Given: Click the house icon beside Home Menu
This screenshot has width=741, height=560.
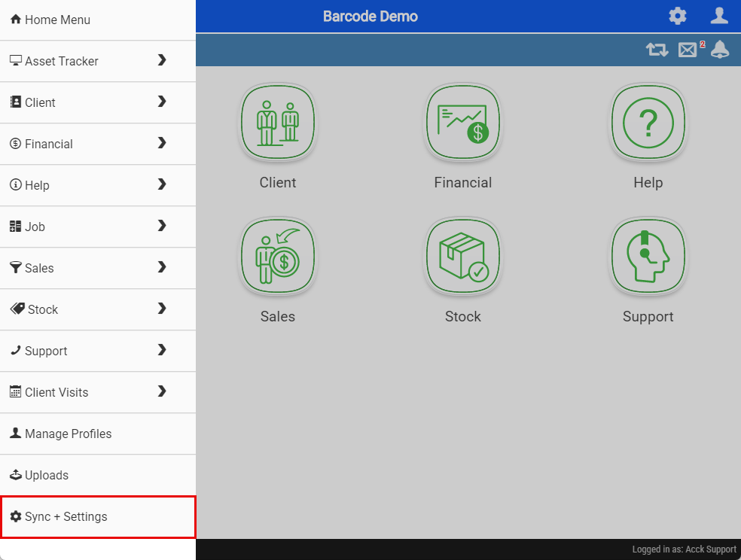Looking at the screenshot, I should [x=16, y=19].
